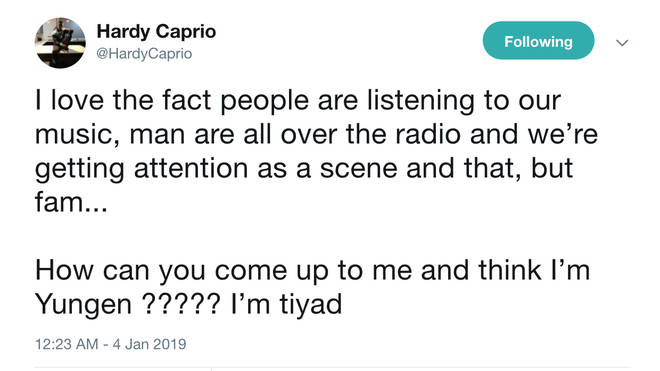Click the Hardy Caprio display name
The image size is (660, 371).
156,32
